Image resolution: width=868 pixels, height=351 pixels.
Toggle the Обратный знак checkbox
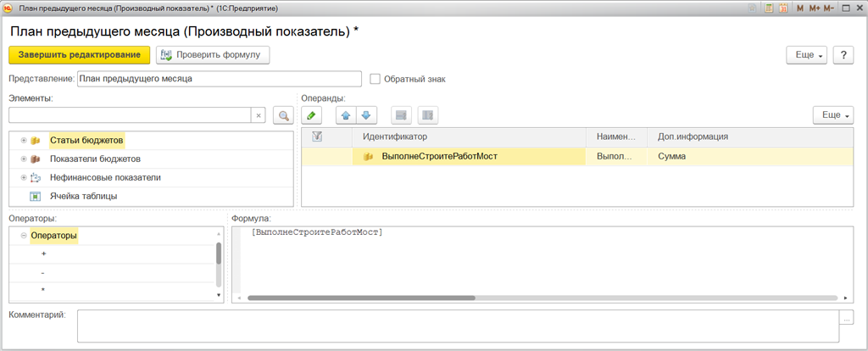click(x=375, y=79)
